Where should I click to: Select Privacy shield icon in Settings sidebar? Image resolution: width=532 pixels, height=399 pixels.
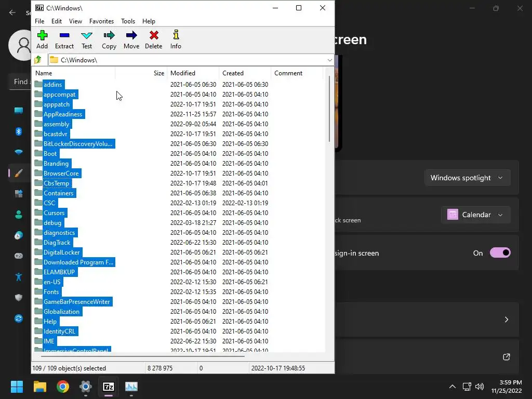click(19, 298)
